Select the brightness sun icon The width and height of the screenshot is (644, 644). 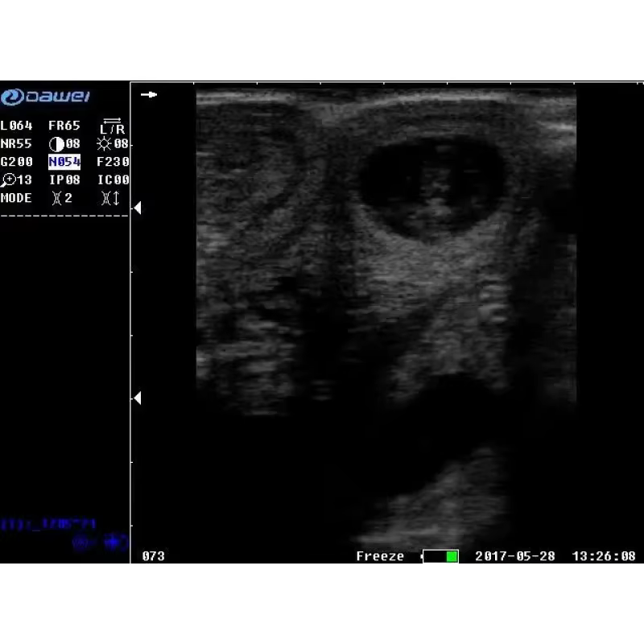(x=104, y=144)
